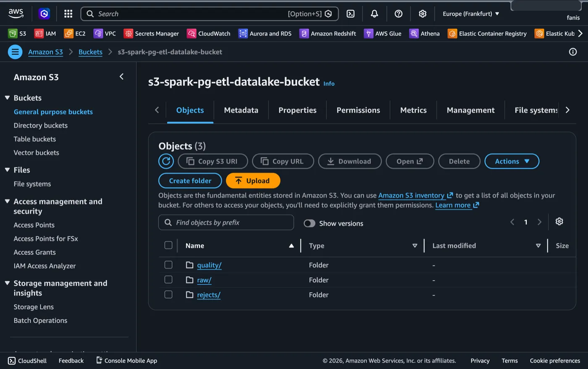Open console settings gear in the top bar
The image size is (588, 369).
click(x=423, y=13)
